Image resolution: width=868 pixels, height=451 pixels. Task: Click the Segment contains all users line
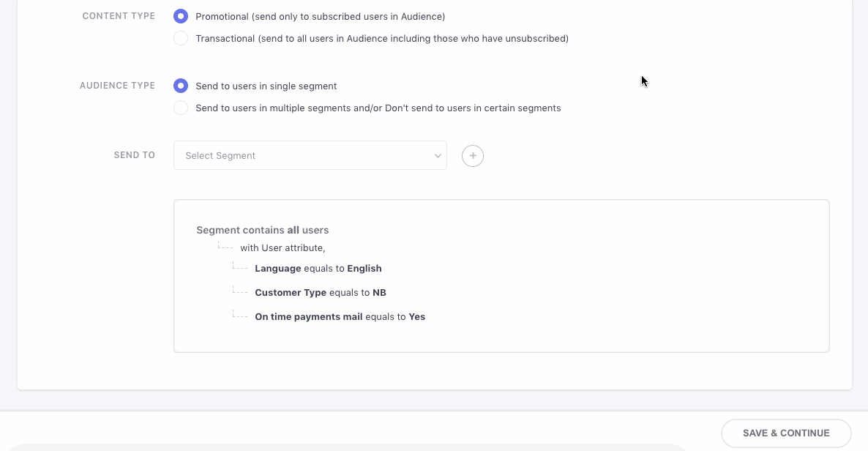[262, 229]
